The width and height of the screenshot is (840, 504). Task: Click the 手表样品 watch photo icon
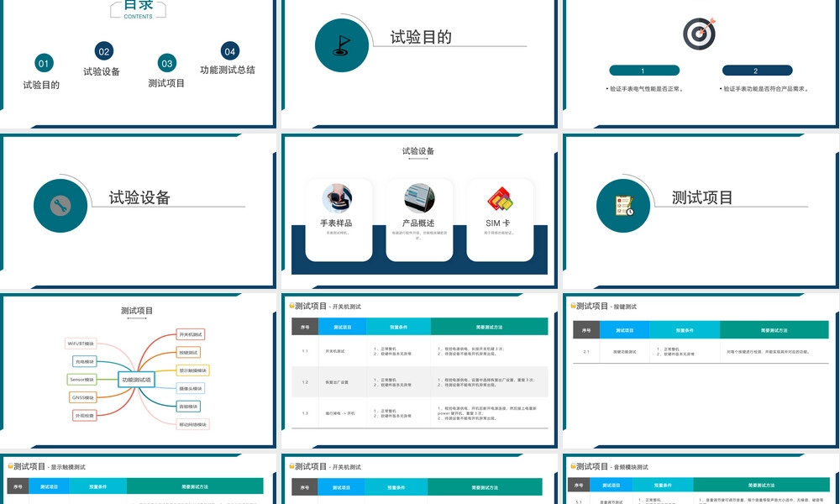tap(337, 198)
